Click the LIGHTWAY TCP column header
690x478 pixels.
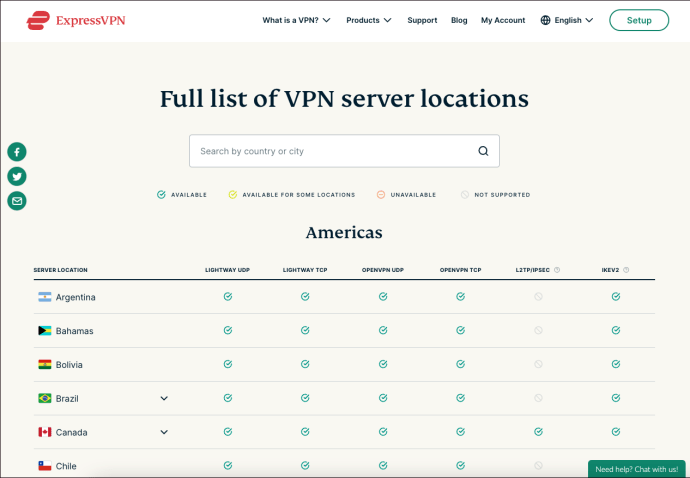point(305,270)
